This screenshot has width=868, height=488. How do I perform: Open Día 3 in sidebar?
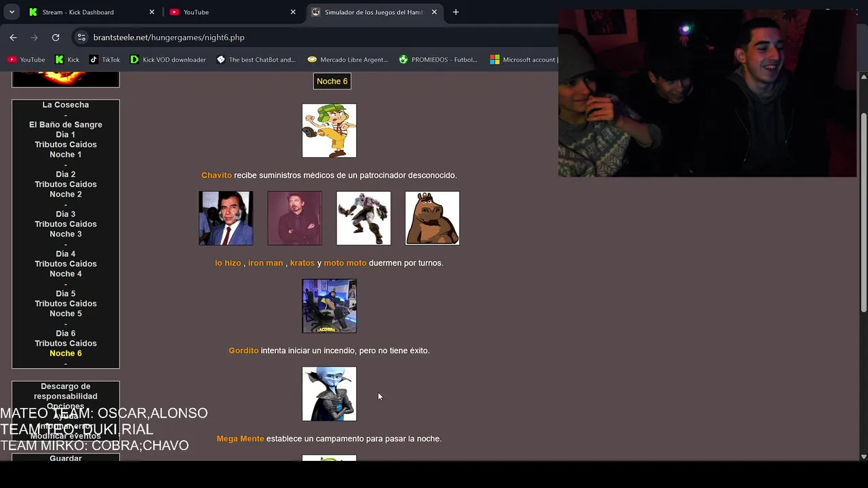pos(66,214)
